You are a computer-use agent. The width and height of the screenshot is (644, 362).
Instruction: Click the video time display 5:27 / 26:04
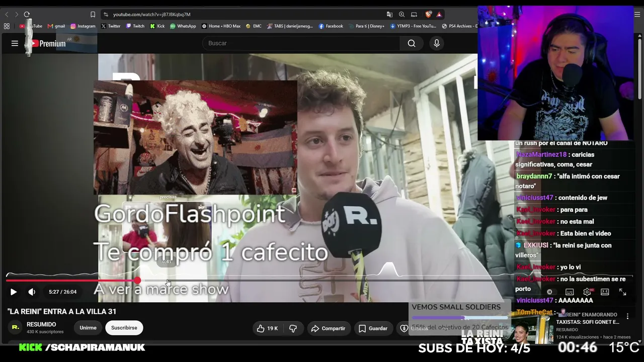[63, 292]
